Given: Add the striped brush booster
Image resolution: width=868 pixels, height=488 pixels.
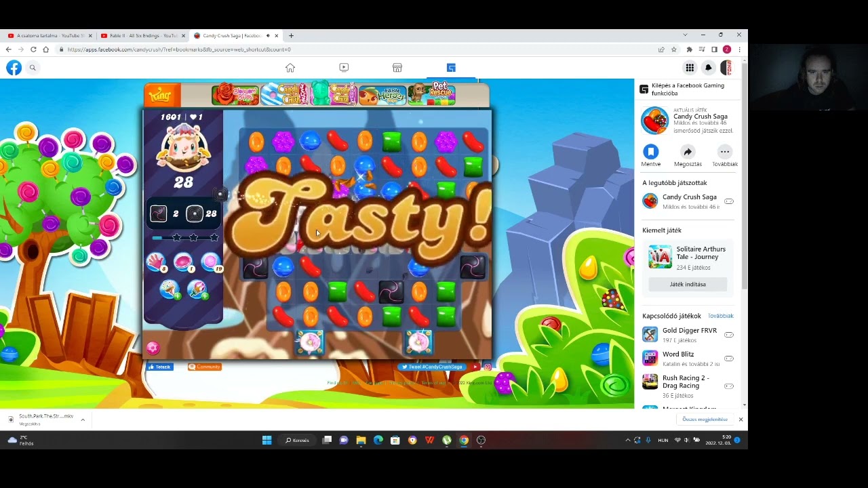Looking at the screenshot, I should tap(197, 289).
